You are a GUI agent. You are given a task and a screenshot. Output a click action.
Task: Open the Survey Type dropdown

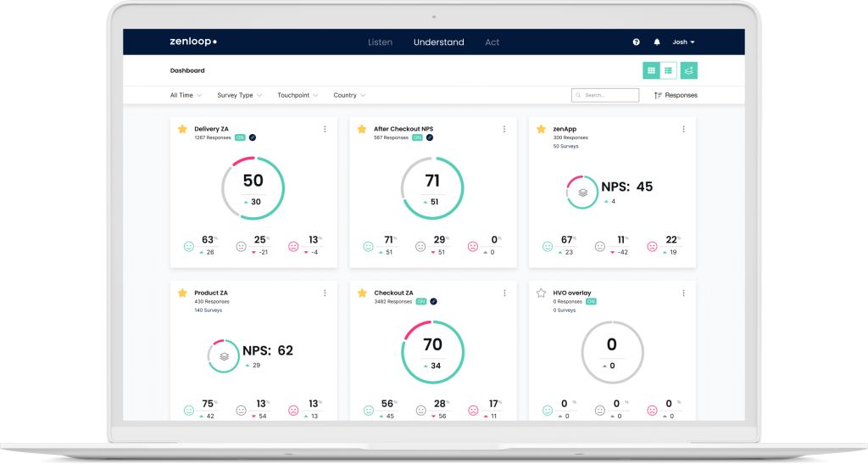click(239, 95)
